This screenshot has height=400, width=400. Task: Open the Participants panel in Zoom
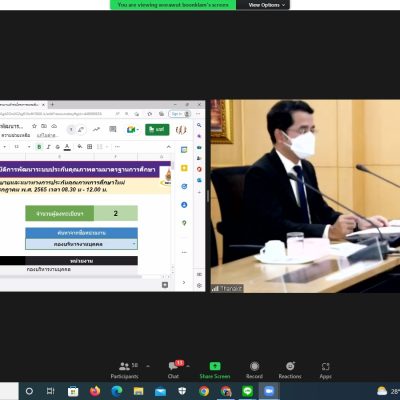point(124,370)
